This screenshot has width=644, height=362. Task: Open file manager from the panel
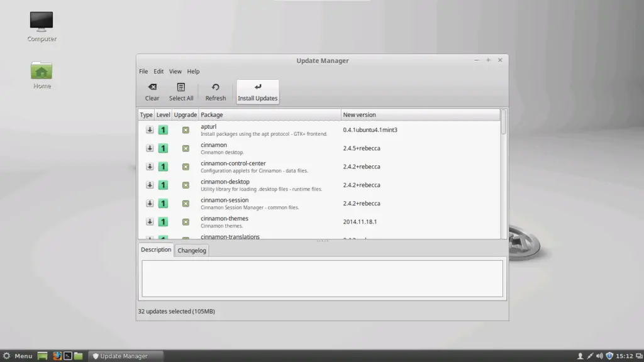click(x=79, y=356)
